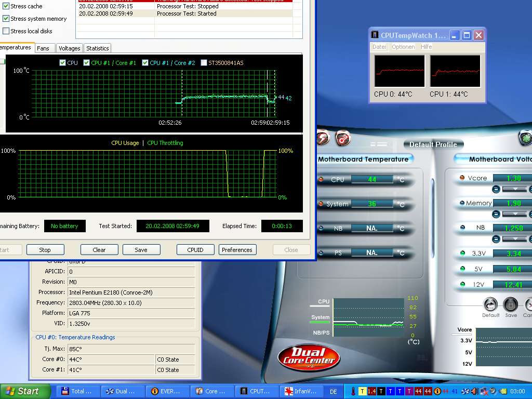The image size is (532, 399).
Task: Switch to the EVEREST taskbar button
Action: click(x=167, y=391)
